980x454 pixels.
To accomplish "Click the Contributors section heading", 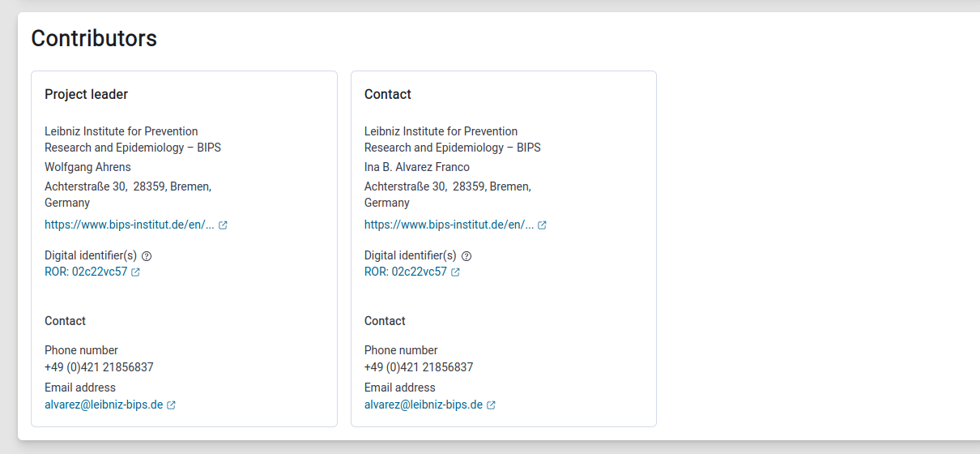I will tap(94, 38).
